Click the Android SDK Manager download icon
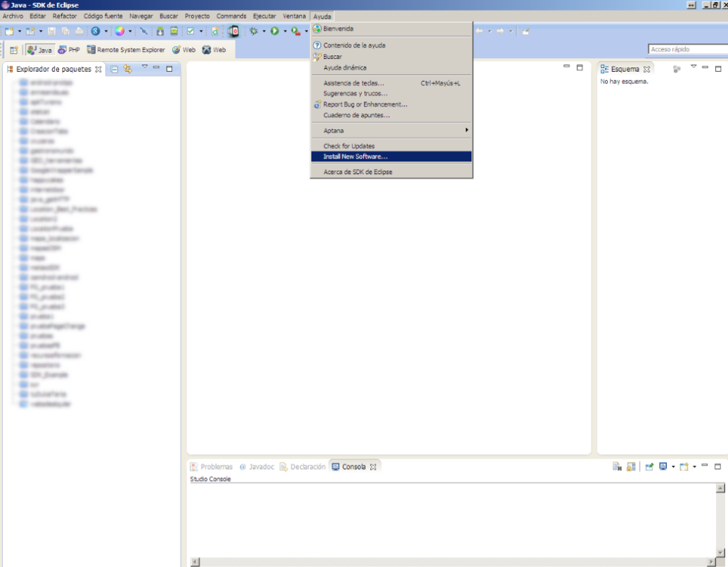 160,31
